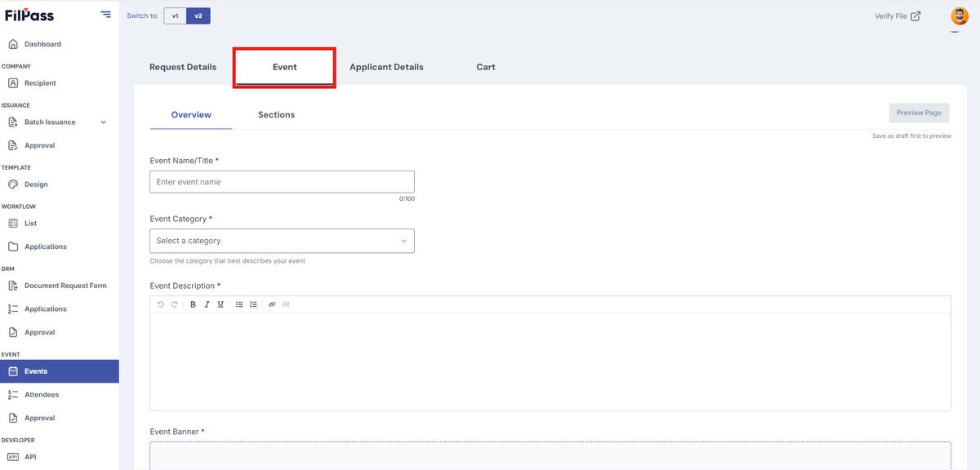Click the FilPass logo
Screen dimensions: 980x470
pos(29,15)
